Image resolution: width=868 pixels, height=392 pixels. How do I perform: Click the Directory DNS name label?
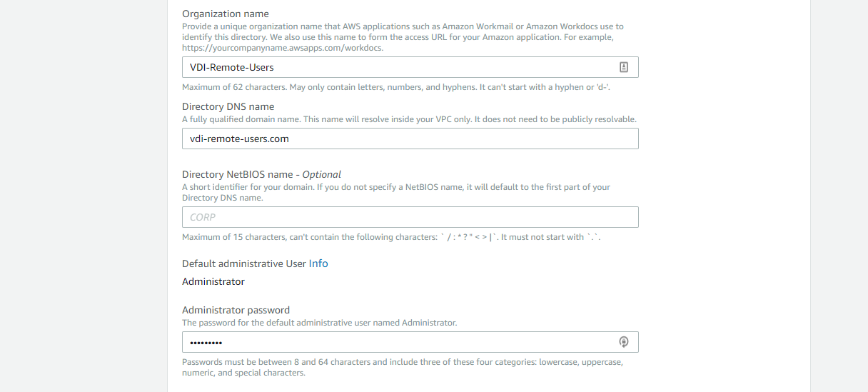tap(228, 106)
